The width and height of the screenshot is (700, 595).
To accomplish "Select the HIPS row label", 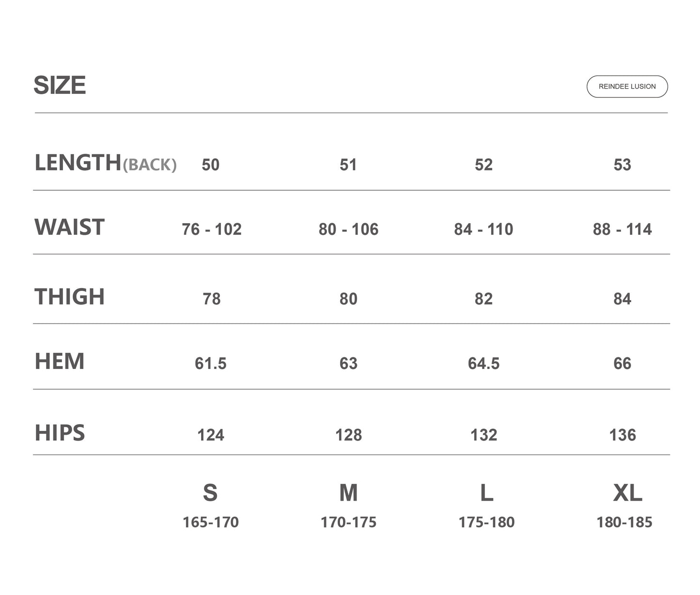I will coord(60,433).
